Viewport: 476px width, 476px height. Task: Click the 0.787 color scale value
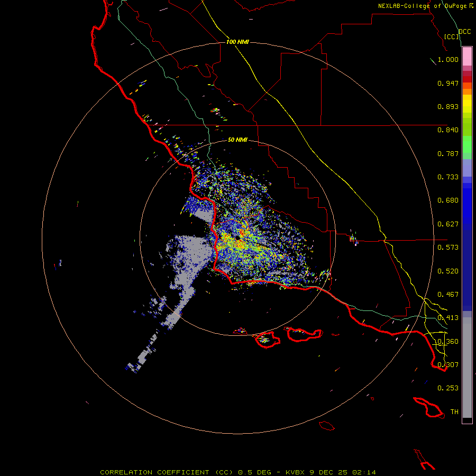[x=448, y=153]
